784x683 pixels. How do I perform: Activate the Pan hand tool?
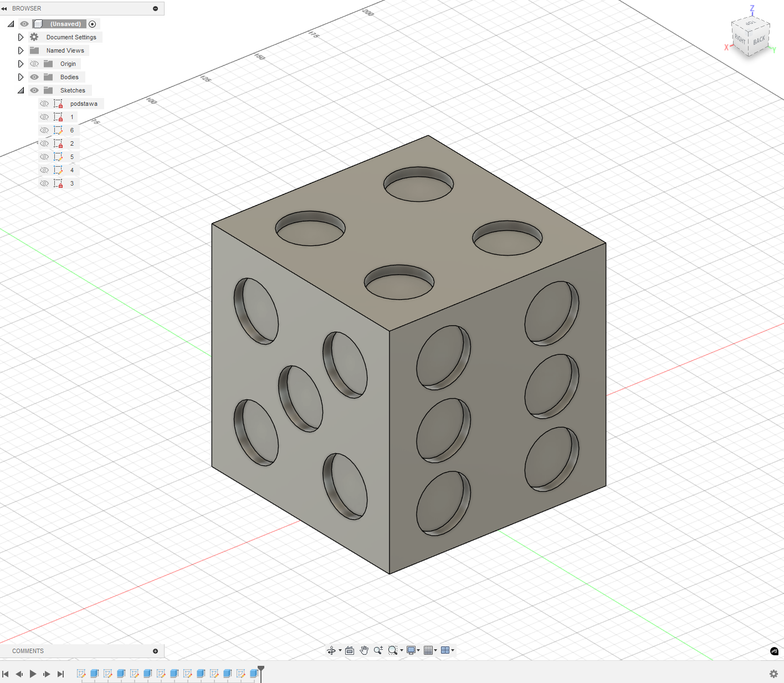coord(364,650)
